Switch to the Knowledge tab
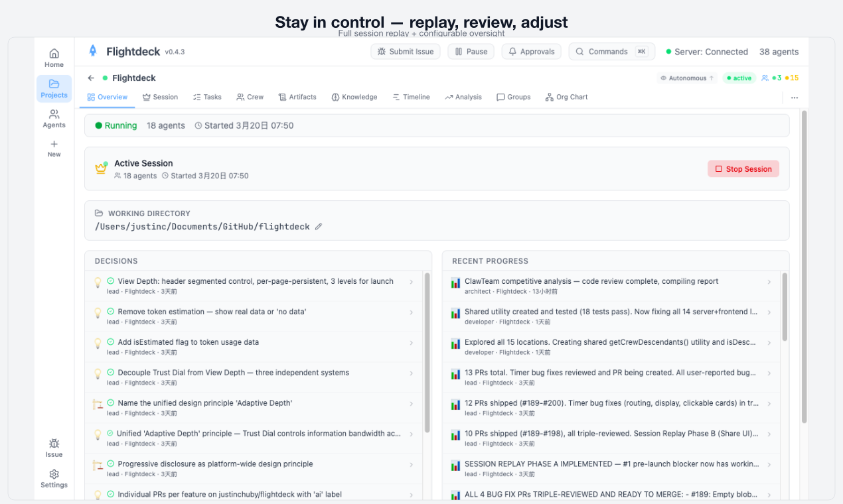Viewport: 843px width, 504px height. [x=354, y=97]
